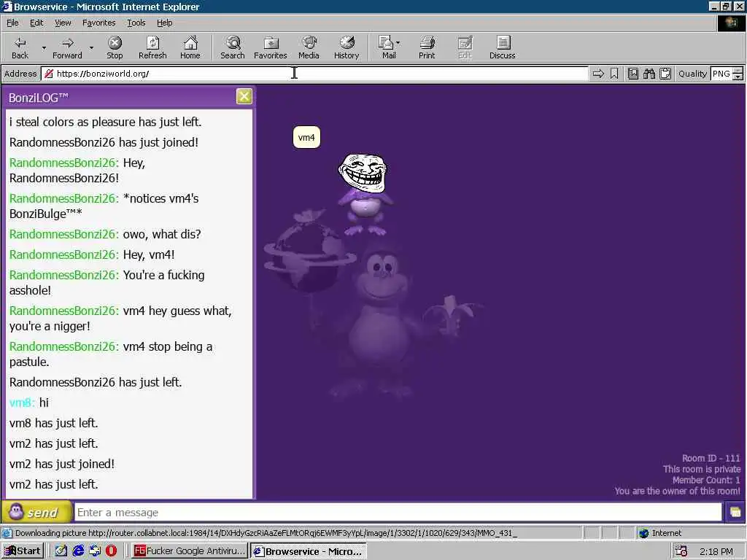Viewport: 747px width, 560px height.
Task: Open the File menu
Action: coord(12,23)
